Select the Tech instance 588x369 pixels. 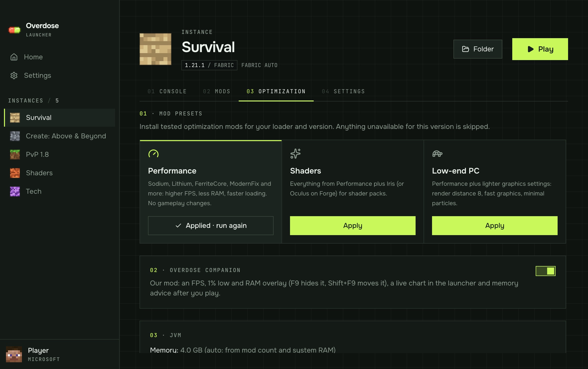click(x=60, y=191)
